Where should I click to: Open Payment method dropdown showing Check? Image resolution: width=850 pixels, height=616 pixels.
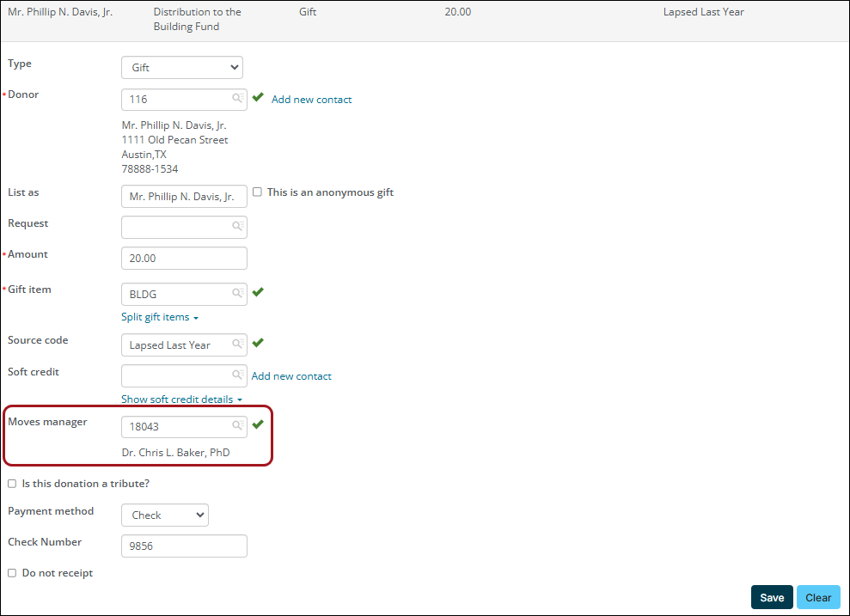[x=165, y=515]
